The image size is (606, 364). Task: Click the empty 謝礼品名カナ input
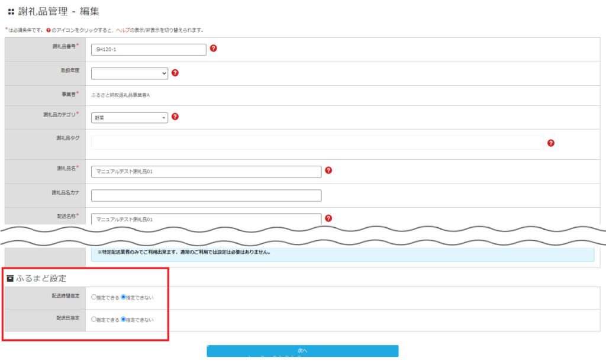pos(206,195)
